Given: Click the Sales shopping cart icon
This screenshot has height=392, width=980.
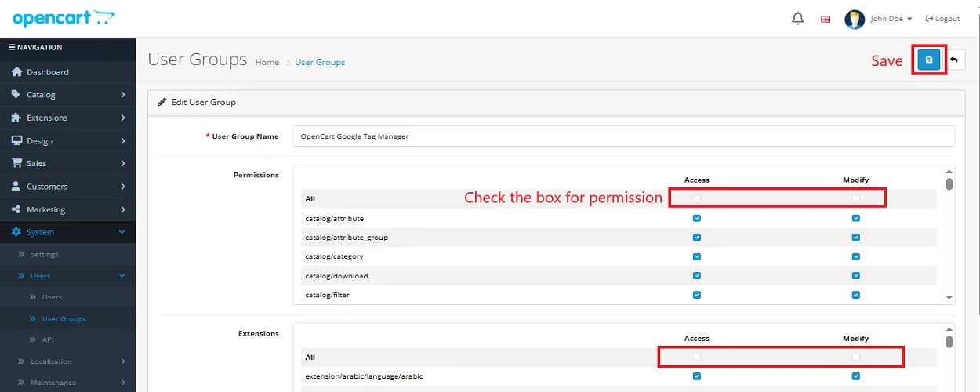Looking at the screenshot, I should pyautogui.click(x=16, y=163).
